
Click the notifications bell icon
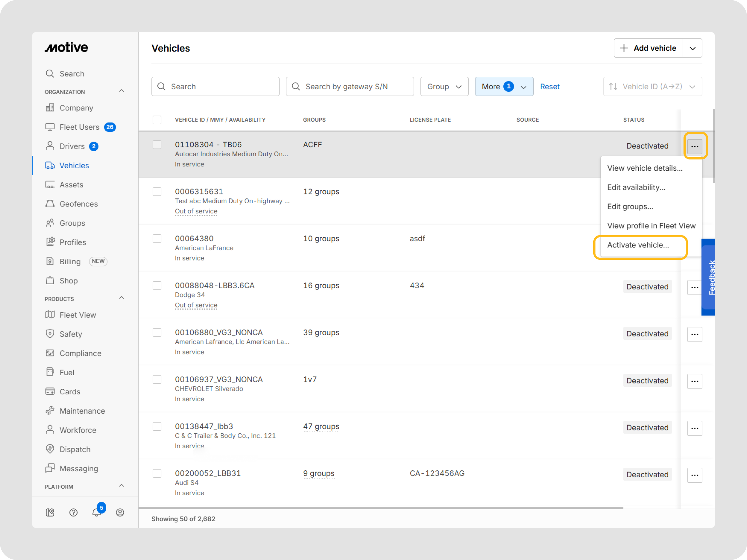point(96,512)
